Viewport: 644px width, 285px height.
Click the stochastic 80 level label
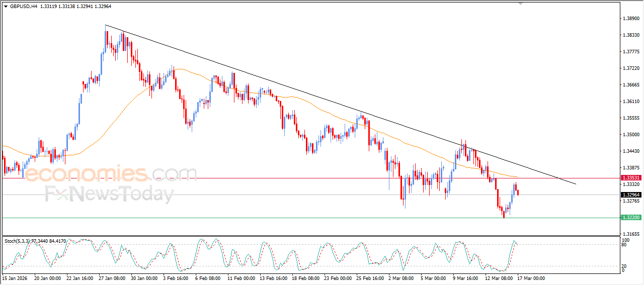pyautogui.click(x=625, y=245)
